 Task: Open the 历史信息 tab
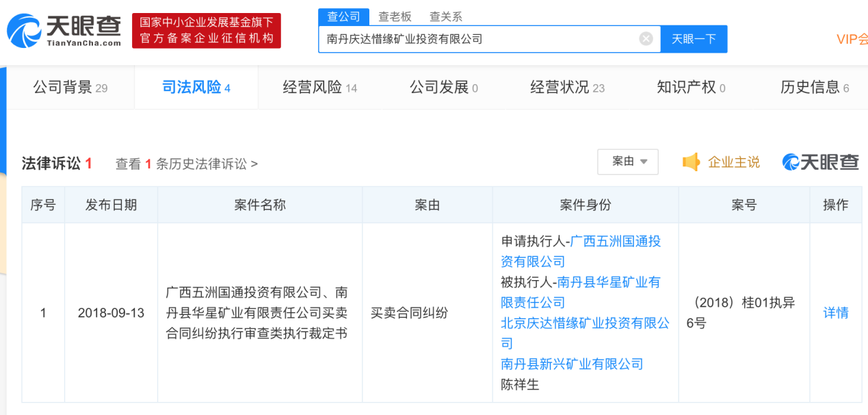tap(815, 88)
